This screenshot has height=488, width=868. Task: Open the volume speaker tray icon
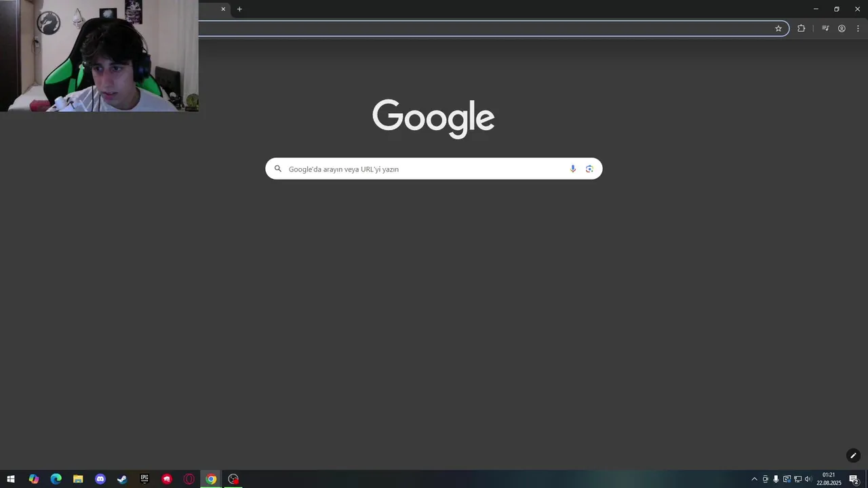pos(808,479)
